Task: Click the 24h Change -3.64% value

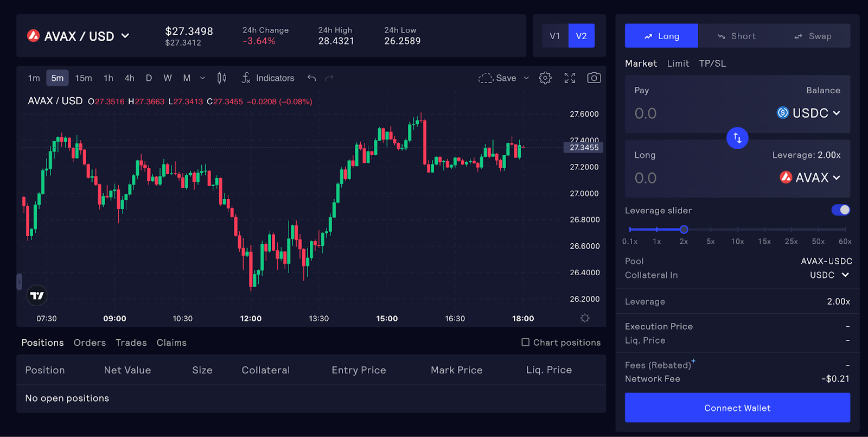Action: [259, 41]
